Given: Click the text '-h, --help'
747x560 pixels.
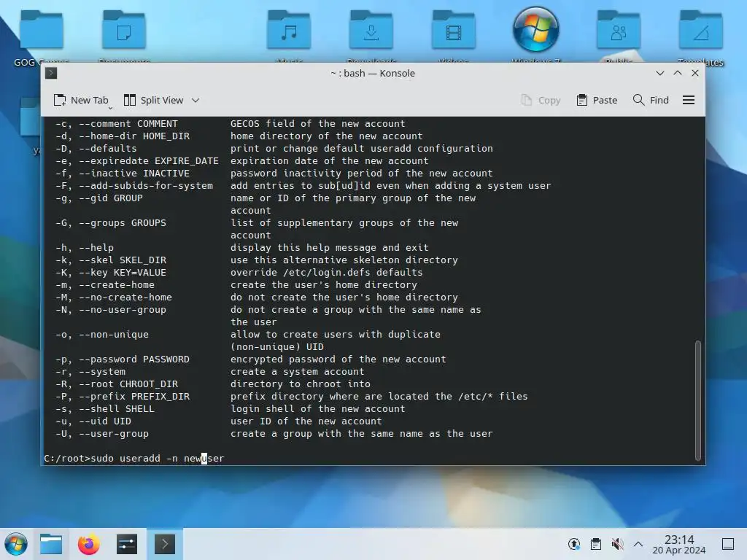Looking at the screenshot, I should click(x=85, y=248).
